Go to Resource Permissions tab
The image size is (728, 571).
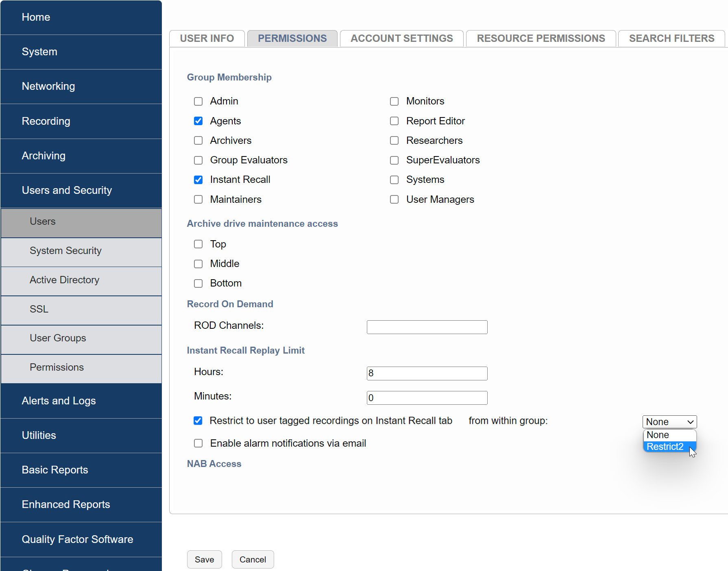pos(541,38)
